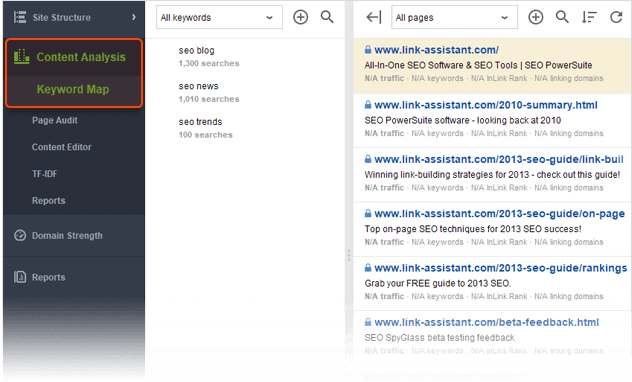Click the '1,300 searches' text
This screenshot has height=382, width=632.
(209, 63)
